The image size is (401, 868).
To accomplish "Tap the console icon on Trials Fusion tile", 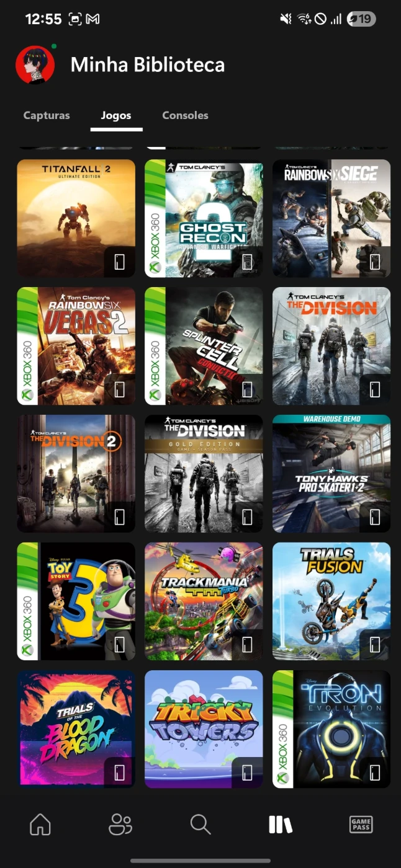I will point(375,645).
